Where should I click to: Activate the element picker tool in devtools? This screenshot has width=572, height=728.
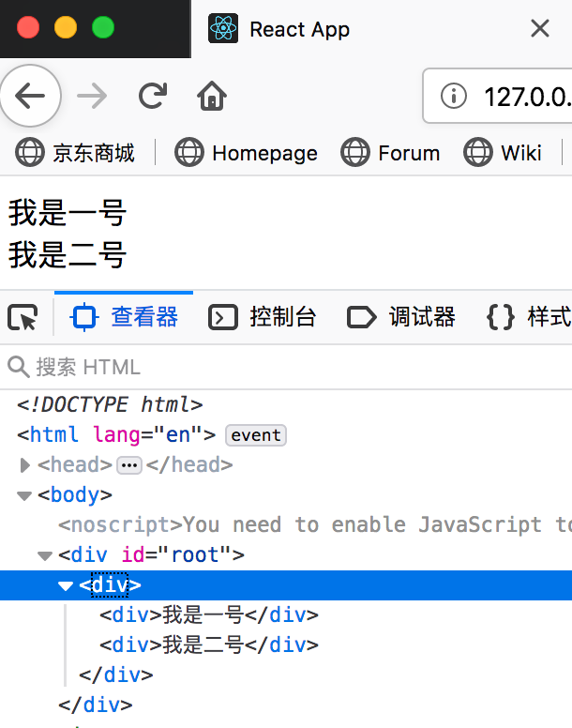pyautogui.click(x=23, y=318)
